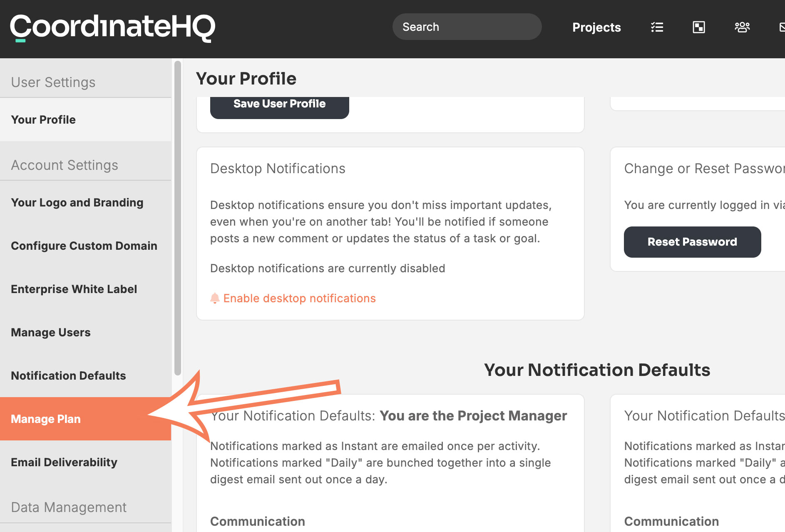785x532 pixels.
Task: Open the Projects menu item
Action: [x=596, y=27]
